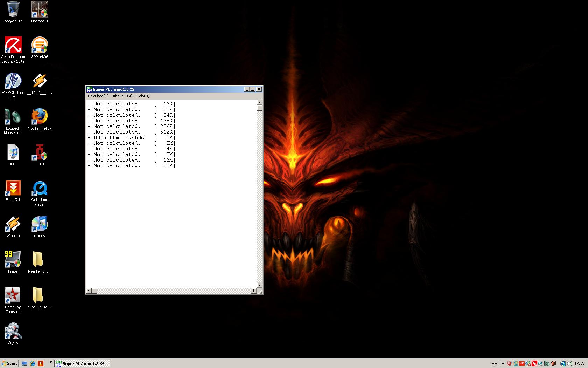This screenshot has width=588, height=368.
Task: Click the Logitech mouse tray icon
Action: coord(547,363)
